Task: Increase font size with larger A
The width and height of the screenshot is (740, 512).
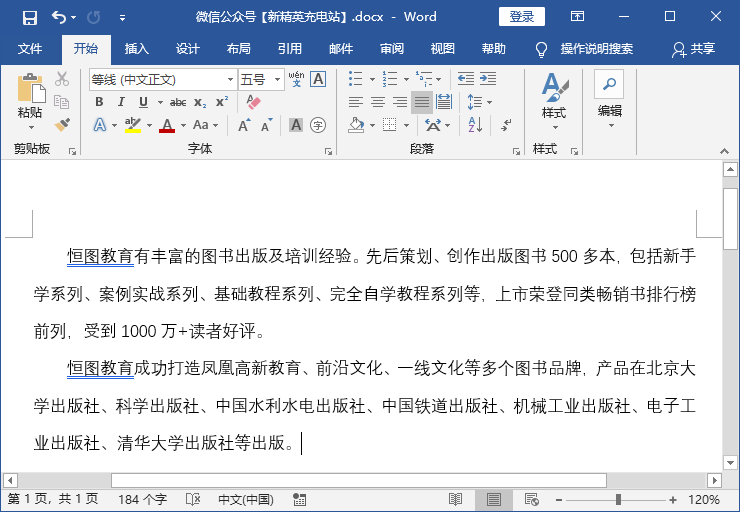Action: coord(244,125)
